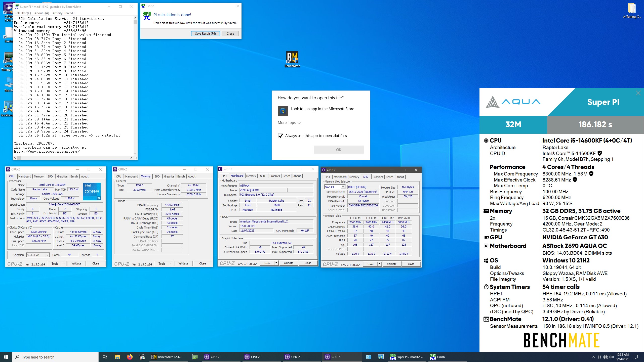Viewport: 644px width, 362px height.
Task: Toggle Always use this app for .dat files
Action: 280,136
